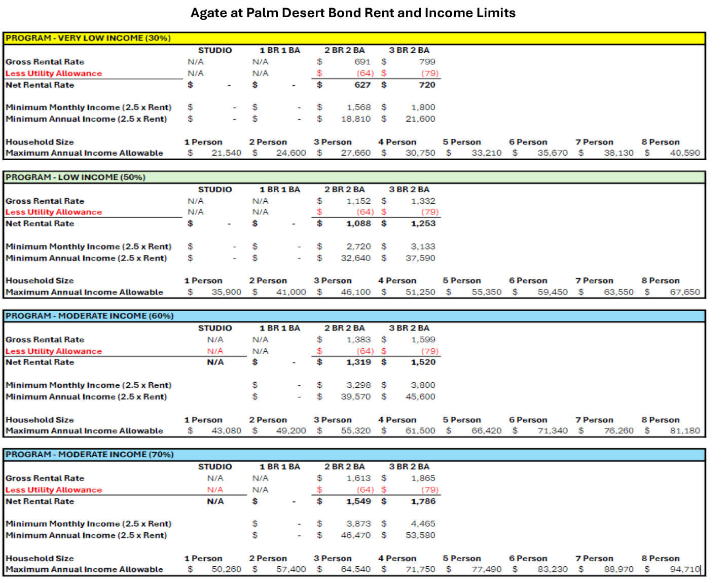Select the gross rental rate value 1,152

(x=358, y=201)
